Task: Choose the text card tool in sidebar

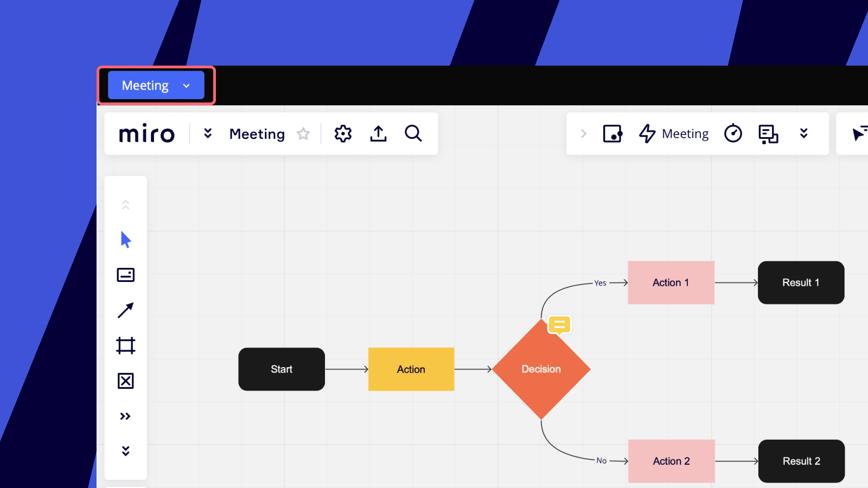Action: 126,275
